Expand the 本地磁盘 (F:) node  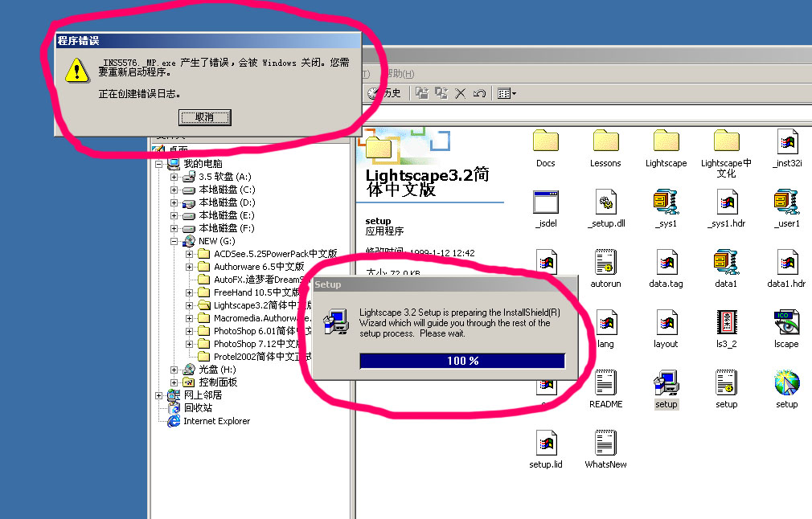[174, 229]
